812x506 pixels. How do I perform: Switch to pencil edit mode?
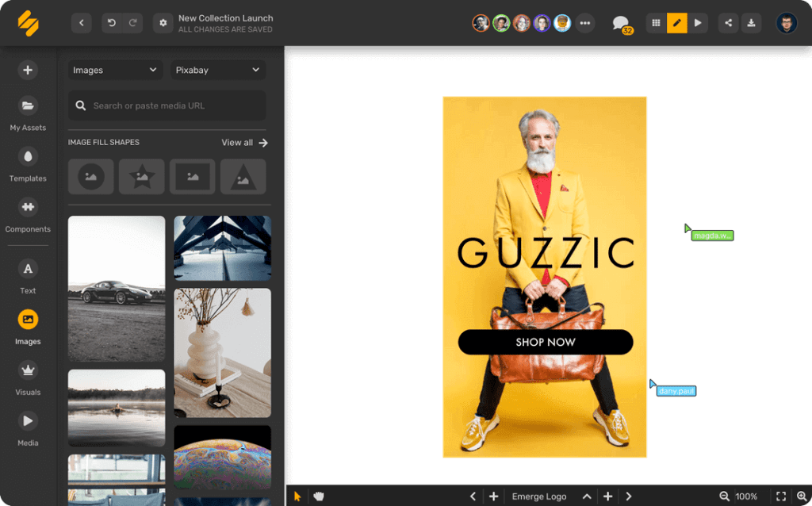pos(676,23)
